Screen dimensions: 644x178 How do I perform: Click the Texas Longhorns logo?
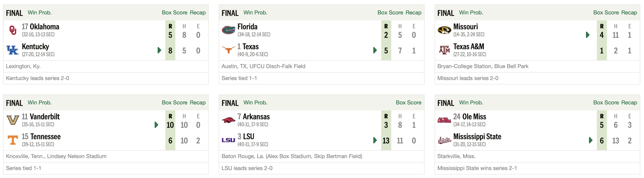tap(228, 50)
